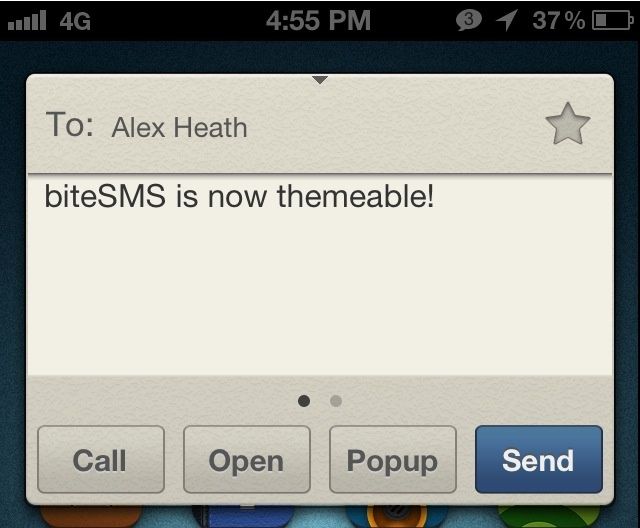The width and height of the screenshot is (640, 528).
Task: Tap the message text field
Action: pos(320,275)
